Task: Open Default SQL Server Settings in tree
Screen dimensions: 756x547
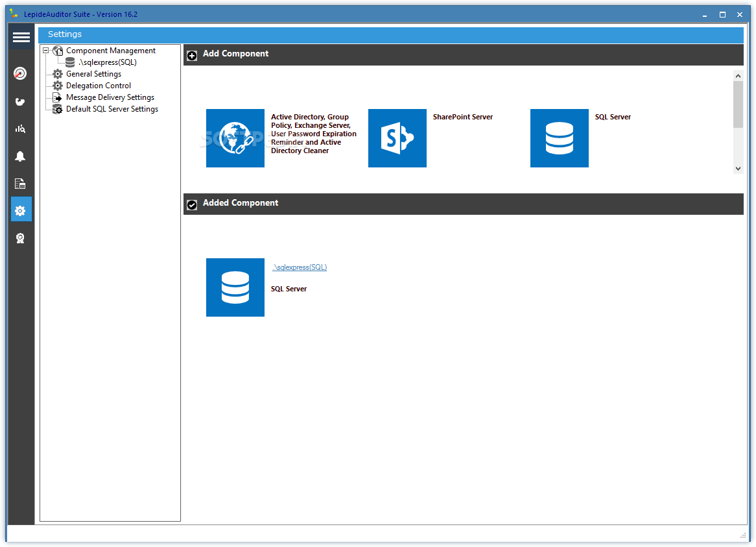Action: pos(112,109)
